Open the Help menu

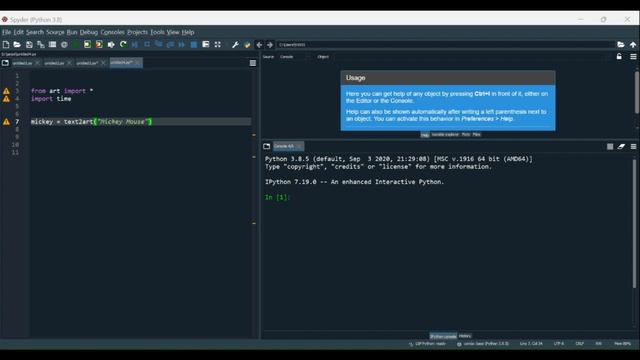(188, 32)
